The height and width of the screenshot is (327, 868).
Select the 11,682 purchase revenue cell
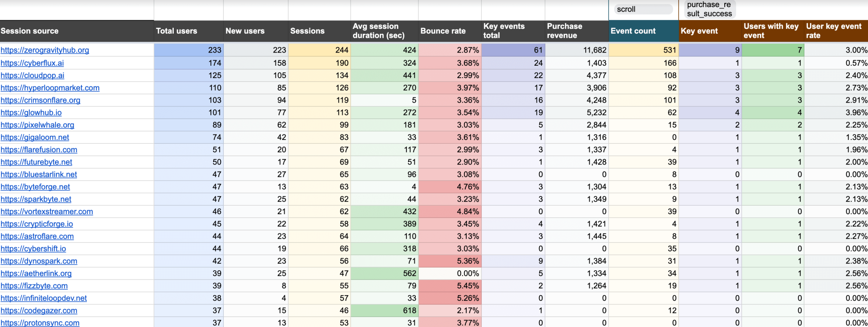[x=576, y=50]
